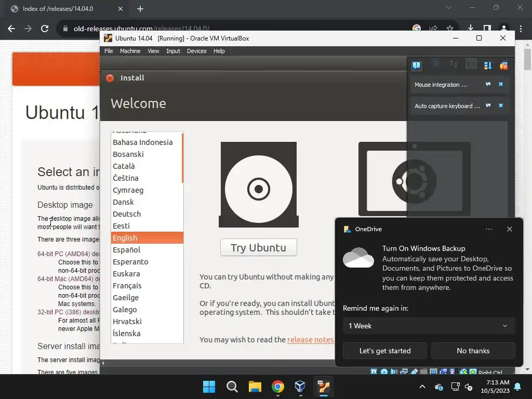Open the release notes link

pos(311,340)
